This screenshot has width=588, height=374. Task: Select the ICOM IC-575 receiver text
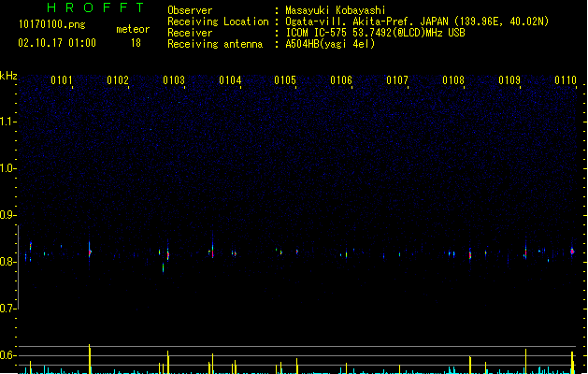[375, 33]
